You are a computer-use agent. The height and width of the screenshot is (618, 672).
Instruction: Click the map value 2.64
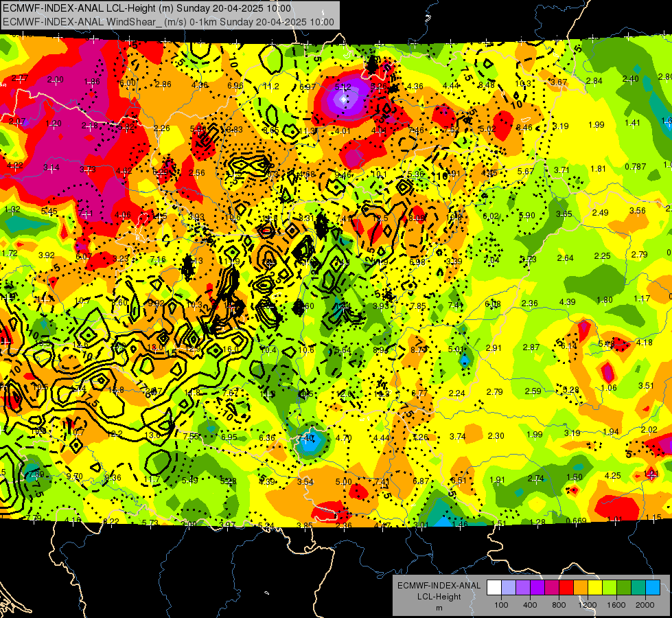(566, 257)
